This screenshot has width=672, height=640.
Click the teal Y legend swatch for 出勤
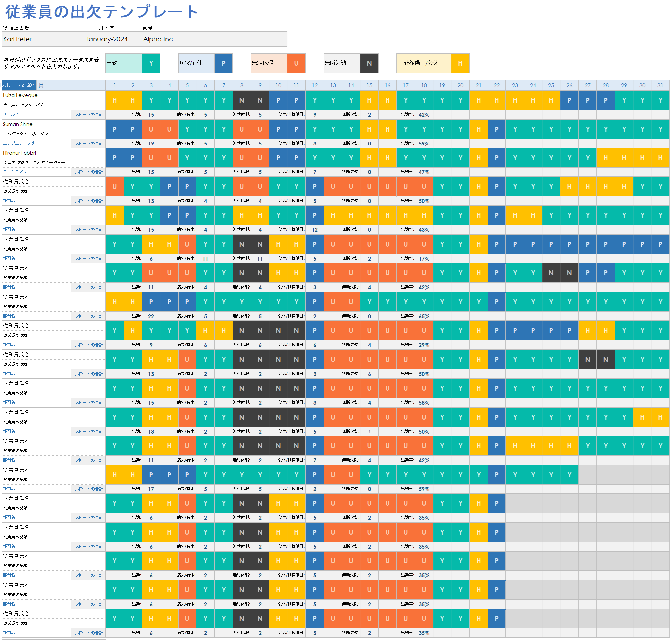pos(151,63)
